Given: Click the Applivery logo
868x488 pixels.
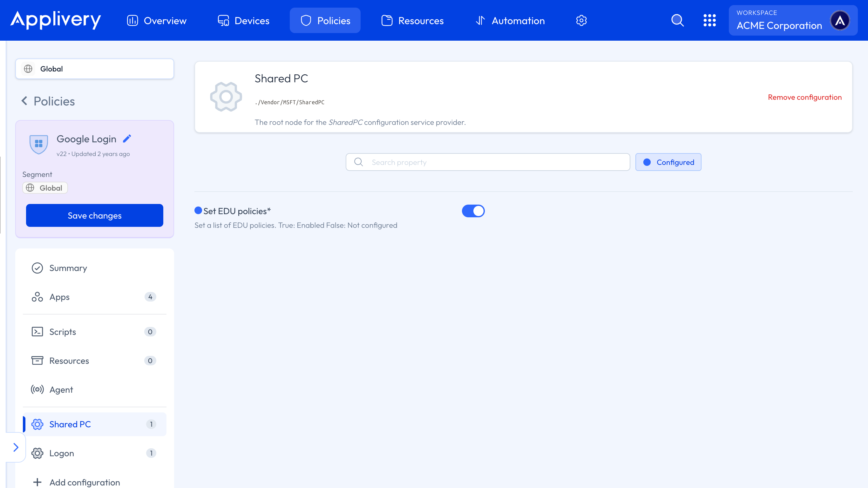Looking at the screenshot, I should pos(55,20).
